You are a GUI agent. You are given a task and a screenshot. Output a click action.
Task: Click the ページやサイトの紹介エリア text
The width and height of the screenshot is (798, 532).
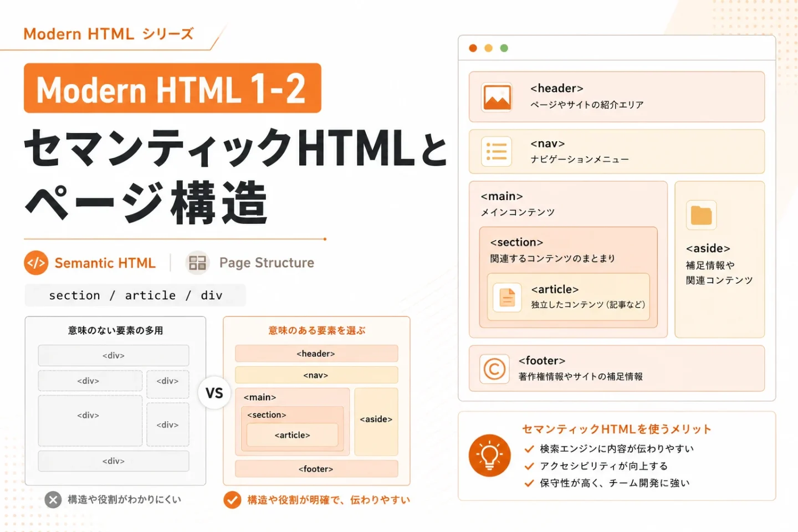point(587,105)
